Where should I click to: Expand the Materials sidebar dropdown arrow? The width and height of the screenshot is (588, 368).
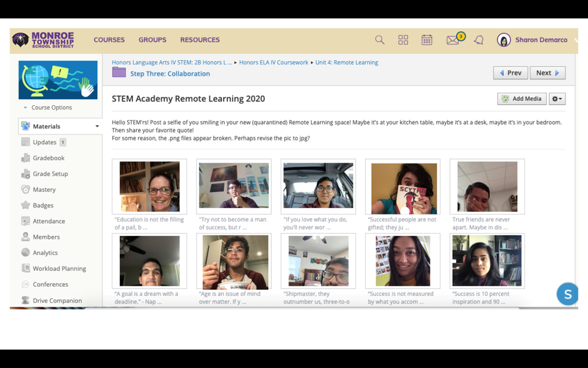[97, 126]
